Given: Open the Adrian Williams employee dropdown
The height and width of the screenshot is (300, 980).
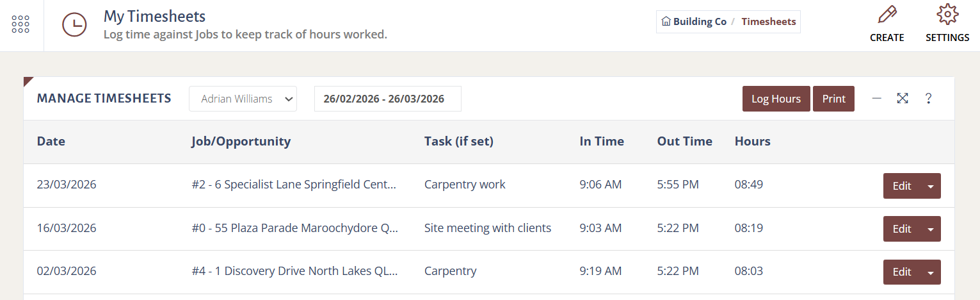Looking at the screenshot, I should [x=243, y=99].
